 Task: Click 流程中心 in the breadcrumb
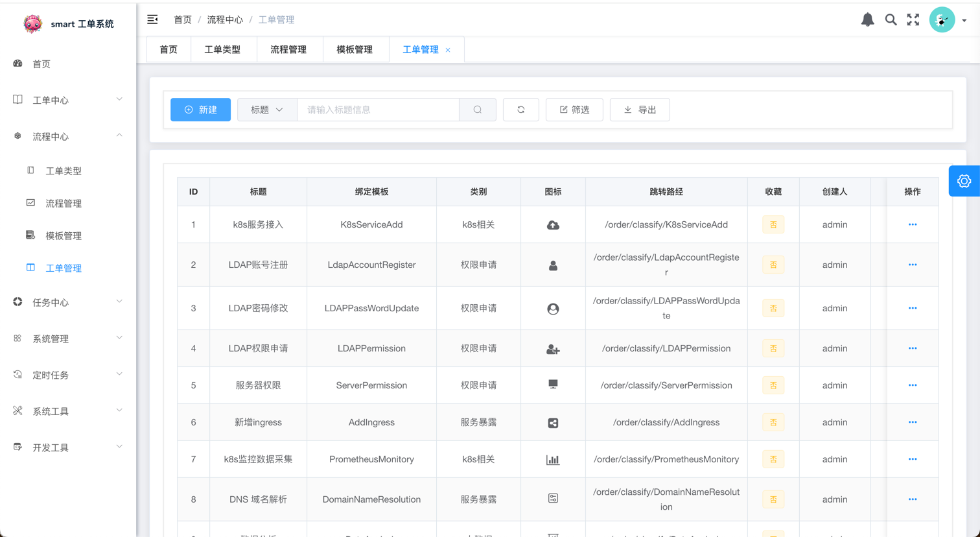[x=225, y=19]
